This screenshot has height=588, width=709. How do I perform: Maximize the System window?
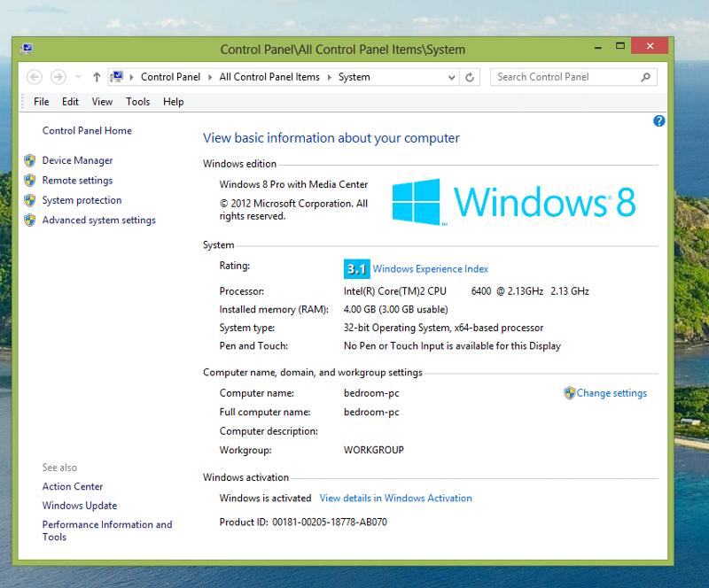[619, 46]
